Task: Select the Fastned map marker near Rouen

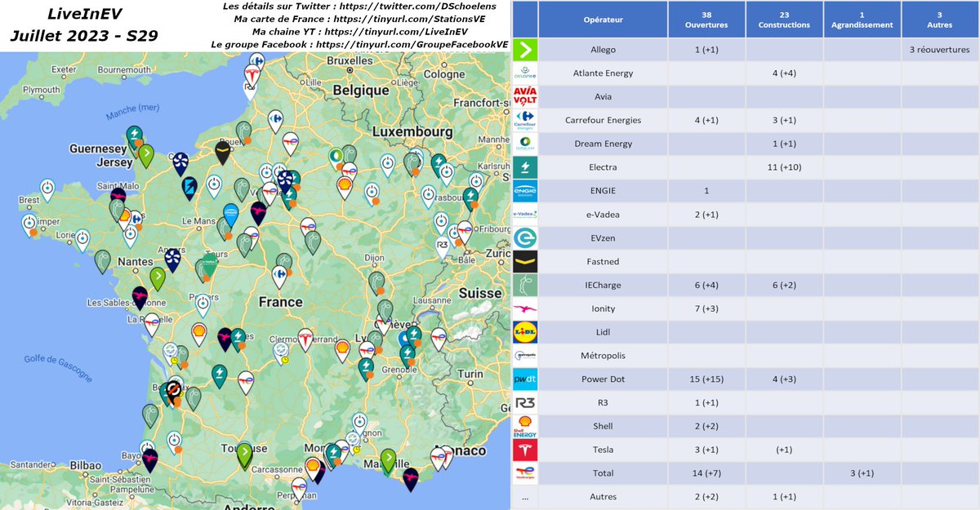Action: tap(222, 152)
